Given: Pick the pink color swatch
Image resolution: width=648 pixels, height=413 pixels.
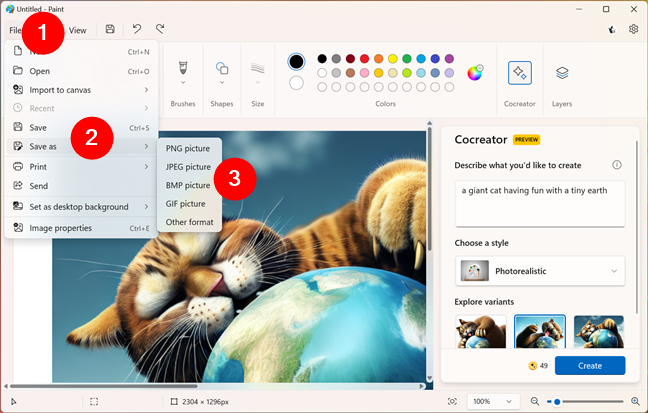Looking at the screenshot, I should (x=364, y=73).
